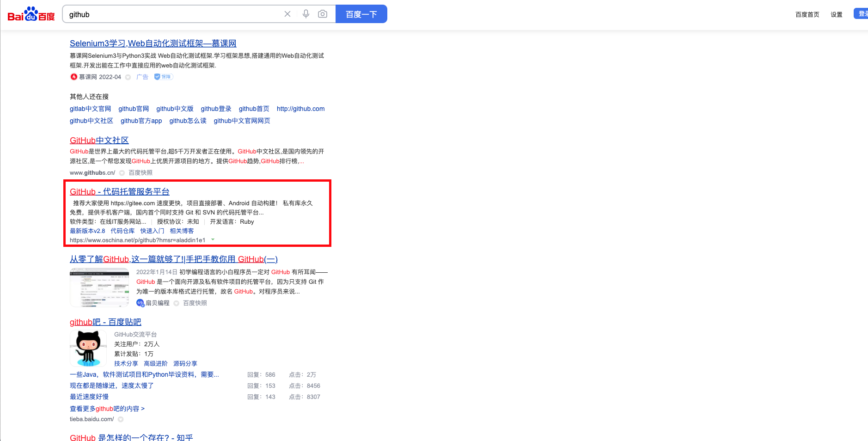Start voice search with the microphone icon
The image size is (868, 441).
[306, 14]
